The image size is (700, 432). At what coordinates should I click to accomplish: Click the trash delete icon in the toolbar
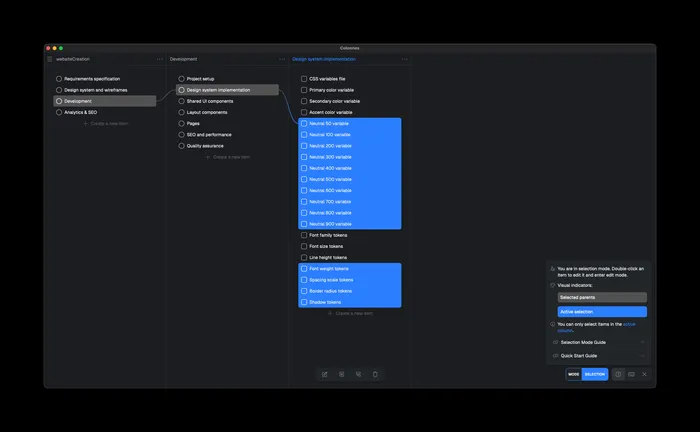tap(375, 374)
